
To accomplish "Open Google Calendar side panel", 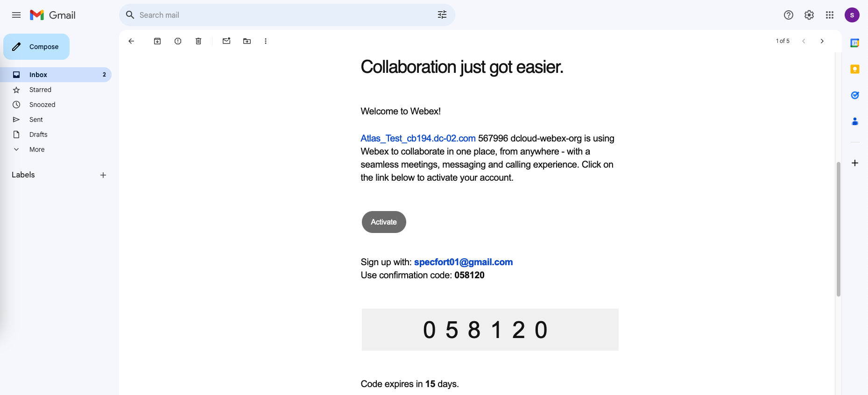I will point(855,43).
